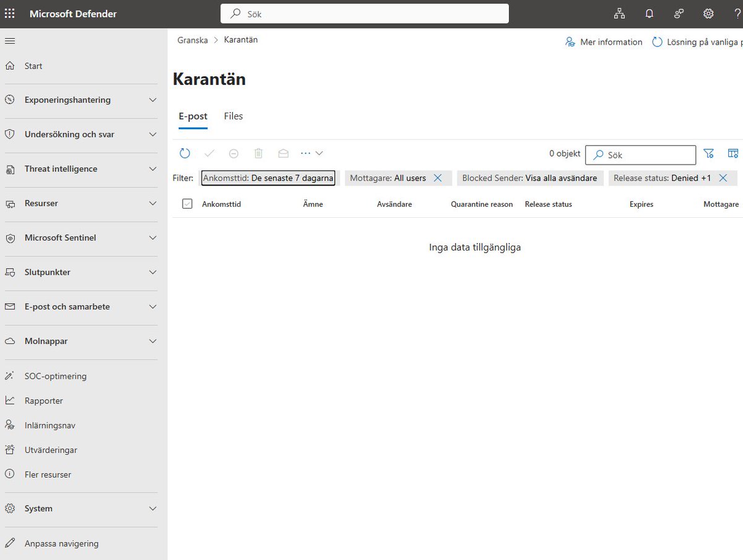Open Rapporter in the sidebar
This screenshot has height=560, width=743.
pyautogui.click(x=44, y=400)
